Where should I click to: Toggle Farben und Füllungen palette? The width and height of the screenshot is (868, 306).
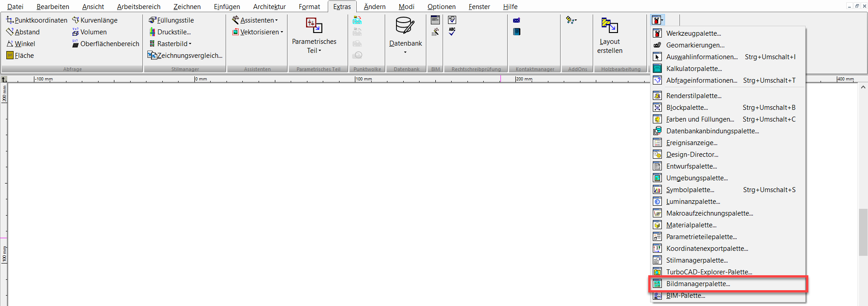click(700, 119)
